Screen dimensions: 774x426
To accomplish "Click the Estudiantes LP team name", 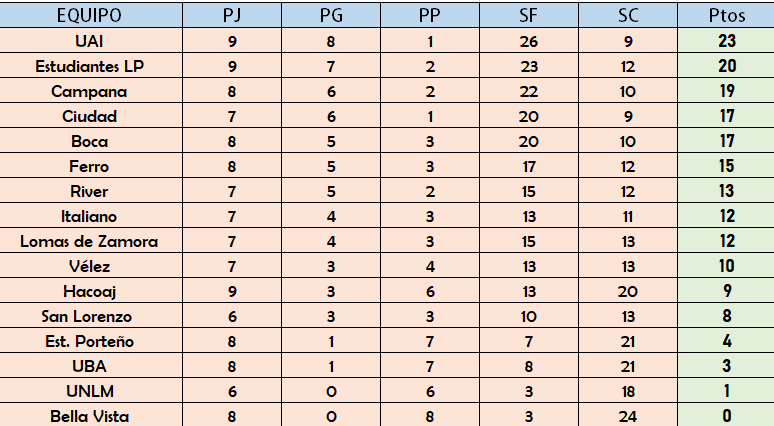I will click(89, 66).
